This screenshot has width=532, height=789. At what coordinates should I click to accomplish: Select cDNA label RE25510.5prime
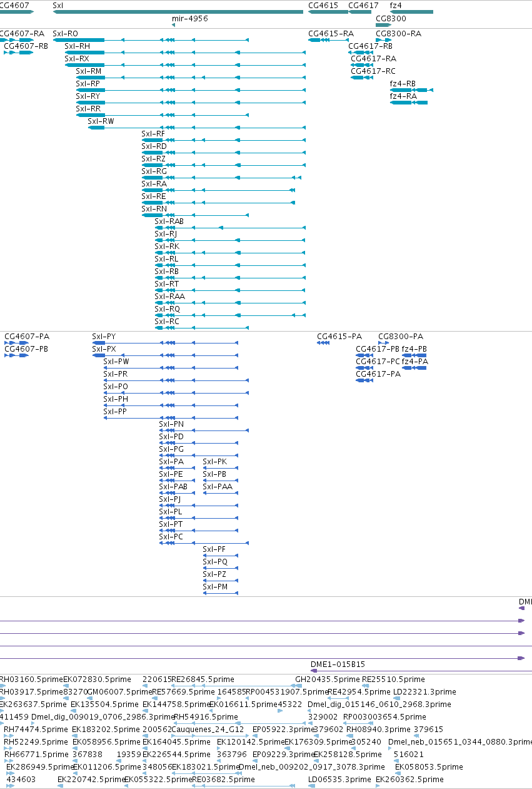[393, 680]
